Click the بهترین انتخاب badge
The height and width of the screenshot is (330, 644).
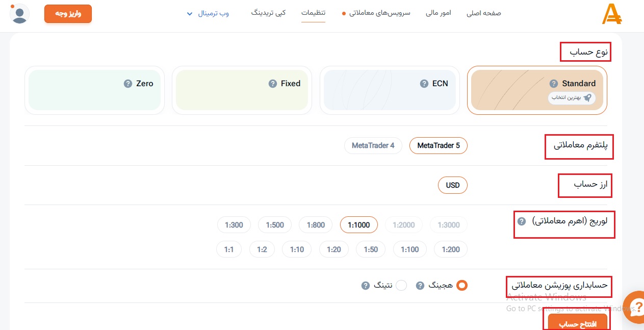(572, 98)
